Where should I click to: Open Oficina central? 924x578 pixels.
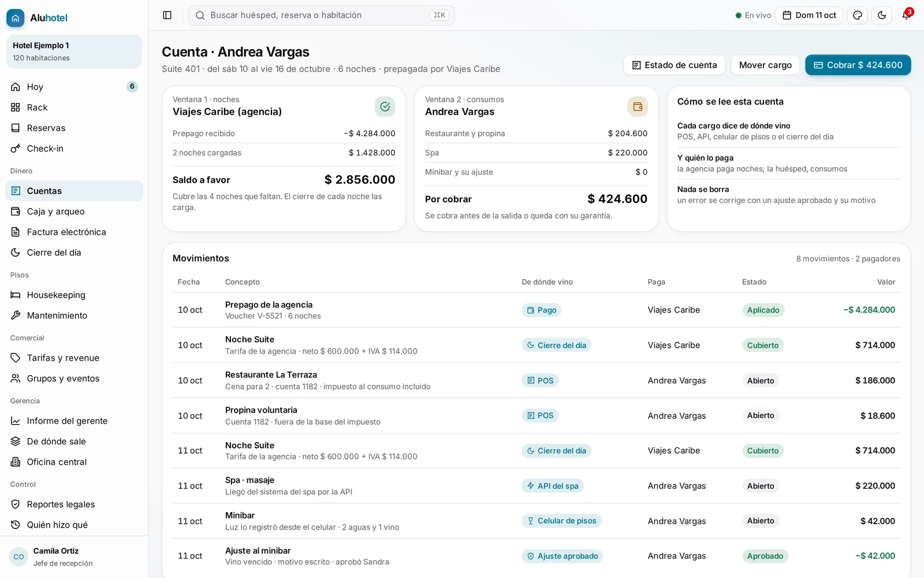pos(74,462)
